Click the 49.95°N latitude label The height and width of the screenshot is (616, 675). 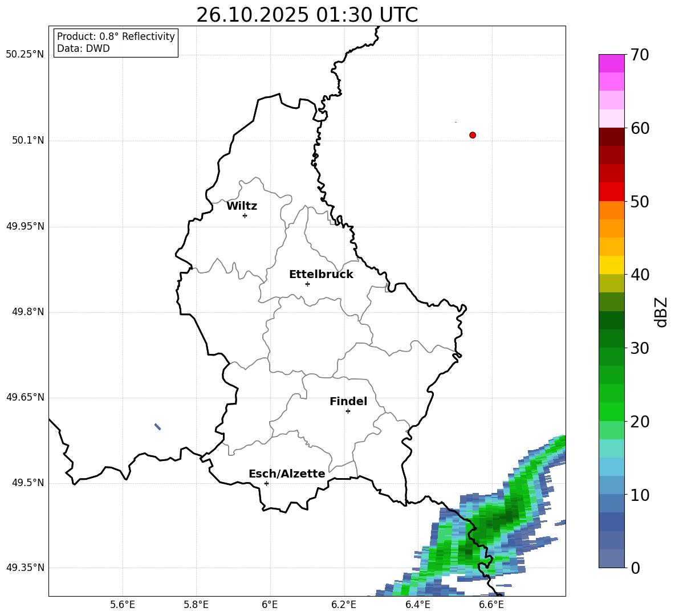[25, 226]
